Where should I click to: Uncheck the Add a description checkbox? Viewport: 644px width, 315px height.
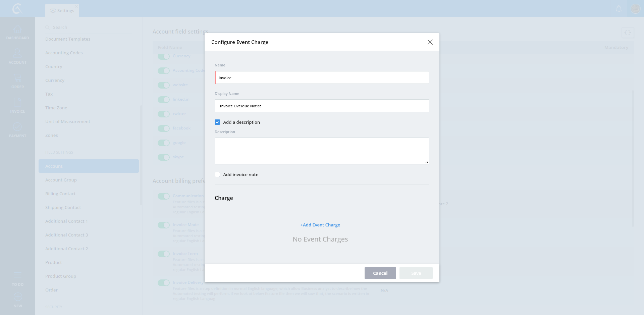217,122
